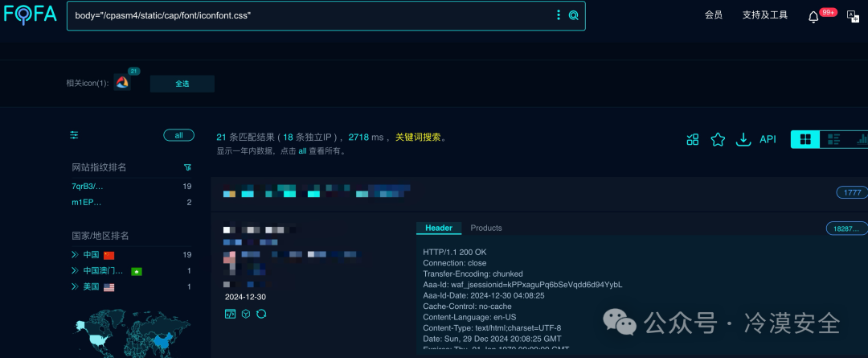The image size is (868, 358).
Task: Toggle the all pill button
Action: point(178,135)
